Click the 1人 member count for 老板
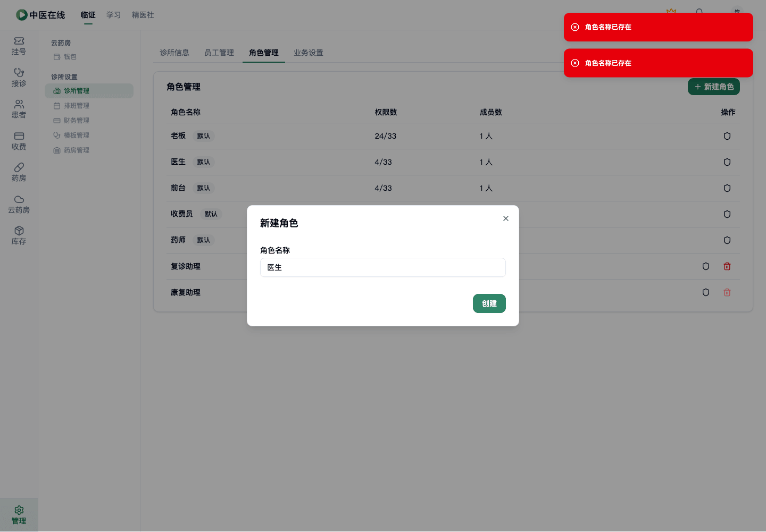 pos(486,136)
